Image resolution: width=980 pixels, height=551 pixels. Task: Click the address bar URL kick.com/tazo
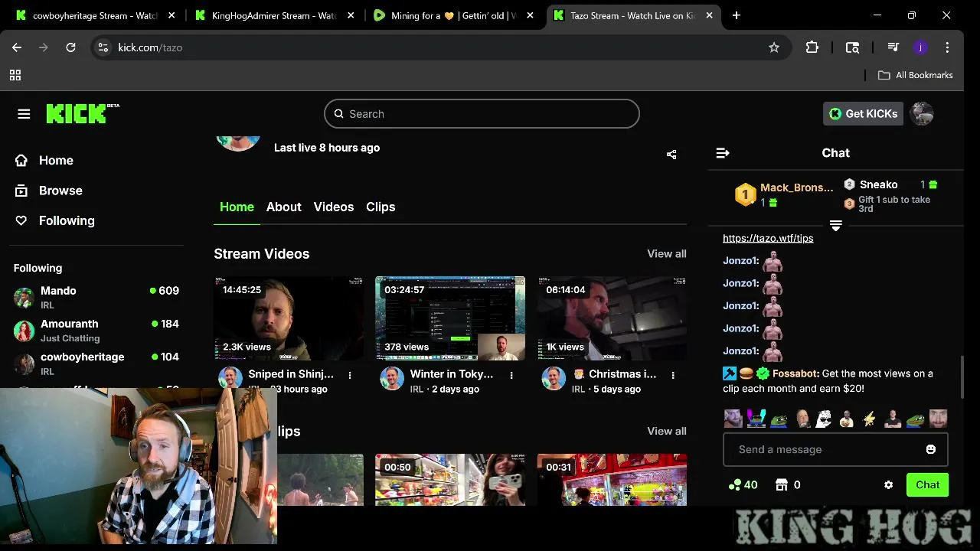150,47
